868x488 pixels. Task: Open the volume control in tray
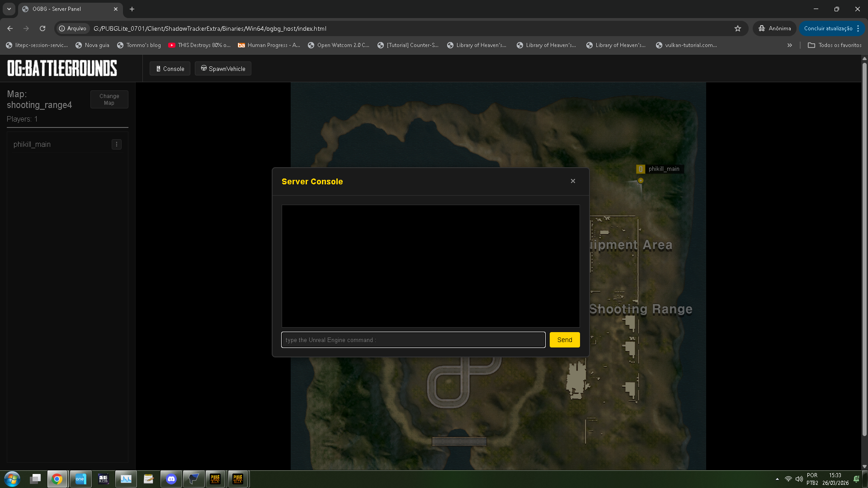click(x=799, y=479)
